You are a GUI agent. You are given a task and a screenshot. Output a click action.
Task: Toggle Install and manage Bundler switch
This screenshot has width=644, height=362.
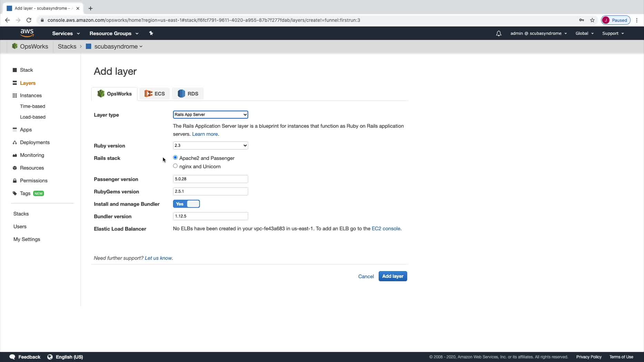186,204
